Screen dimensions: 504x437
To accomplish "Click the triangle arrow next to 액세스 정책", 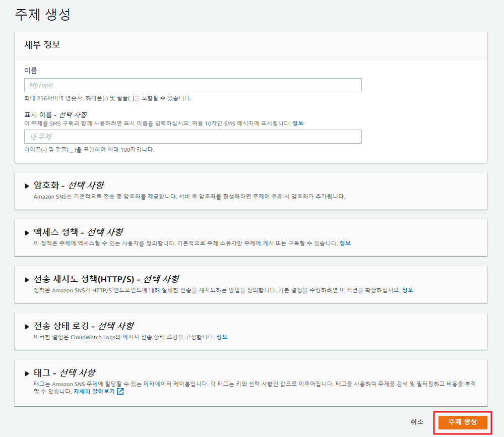I will pyautogui.click(x=27, y=232).
